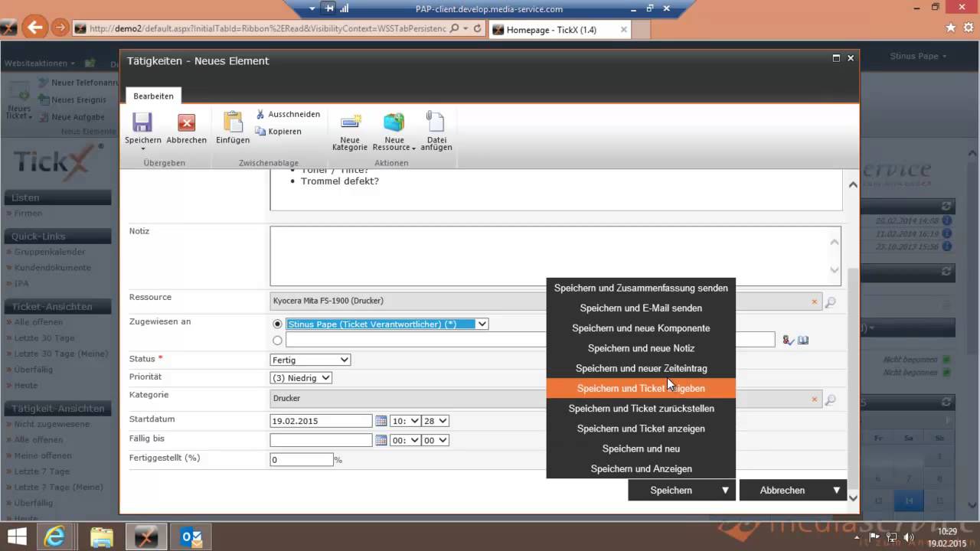The width and height of the screenshot is (980, 551).
Task: Remove the Ressource value with orange x
Action: coord(815,302)
